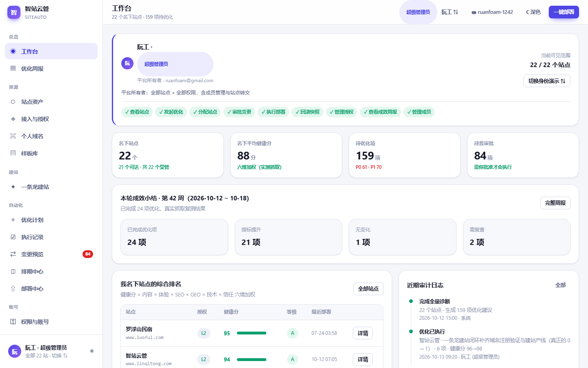Click the 智站云管 logo icon
The image size is (588, 368).
[14, 12]
